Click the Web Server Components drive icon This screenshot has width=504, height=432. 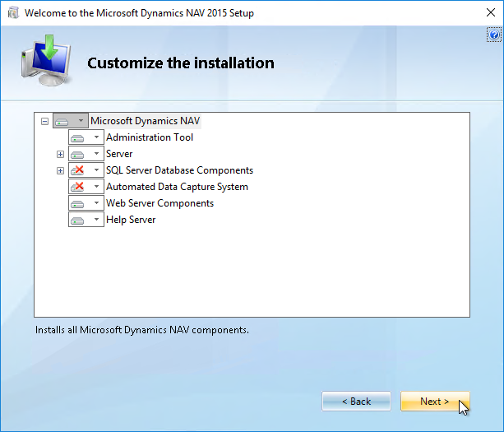point(77,204)
